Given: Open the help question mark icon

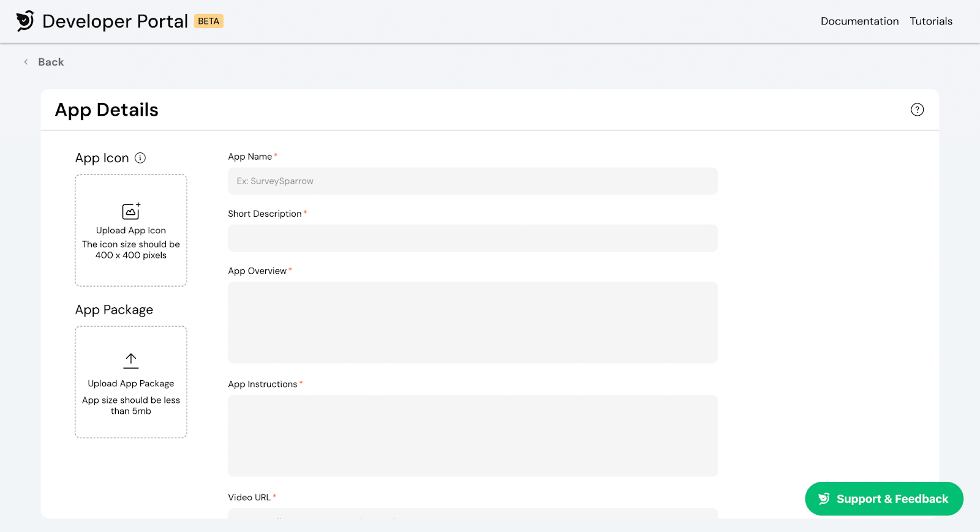Looking at the screenshot, I should click(x=917, y=110).
